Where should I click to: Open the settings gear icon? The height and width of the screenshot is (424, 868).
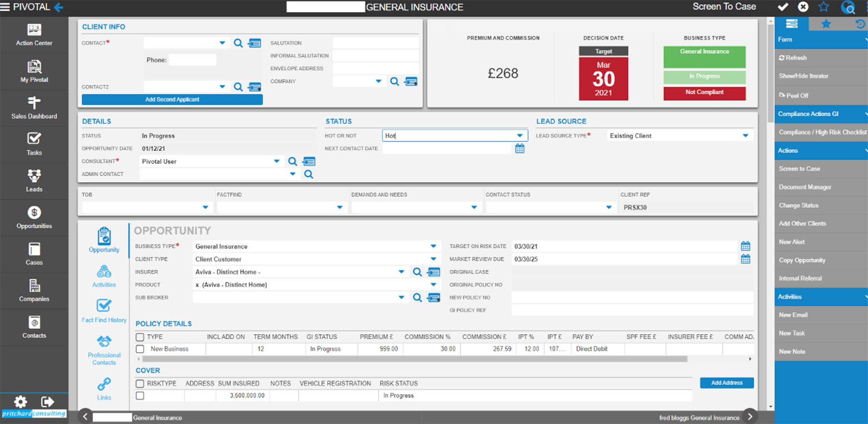(20, 401)
